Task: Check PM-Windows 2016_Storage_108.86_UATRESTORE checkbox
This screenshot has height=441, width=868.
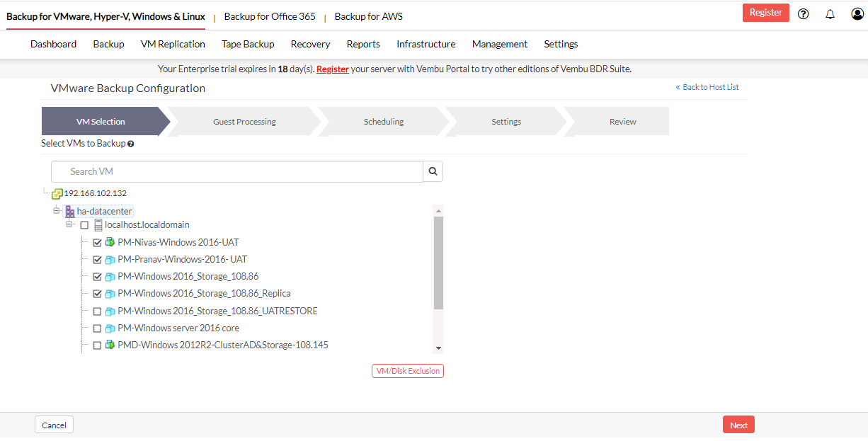Action: pos(98,311)
